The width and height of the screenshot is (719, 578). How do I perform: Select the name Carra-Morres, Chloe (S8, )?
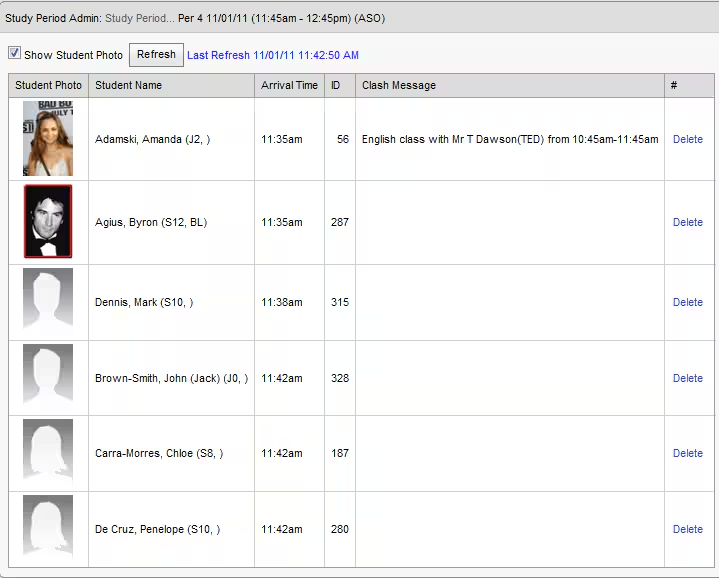click(159, 453)
